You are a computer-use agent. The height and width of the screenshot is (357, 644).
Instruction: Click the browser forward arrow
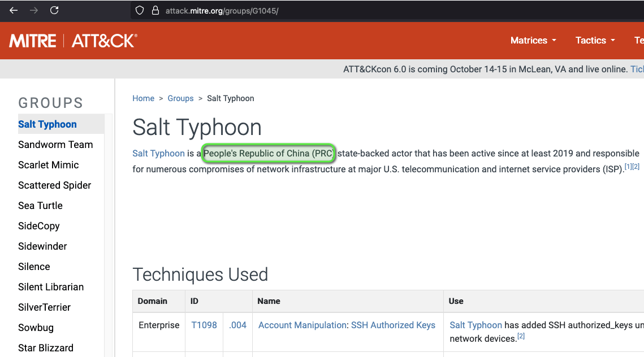tap(34, 10)
